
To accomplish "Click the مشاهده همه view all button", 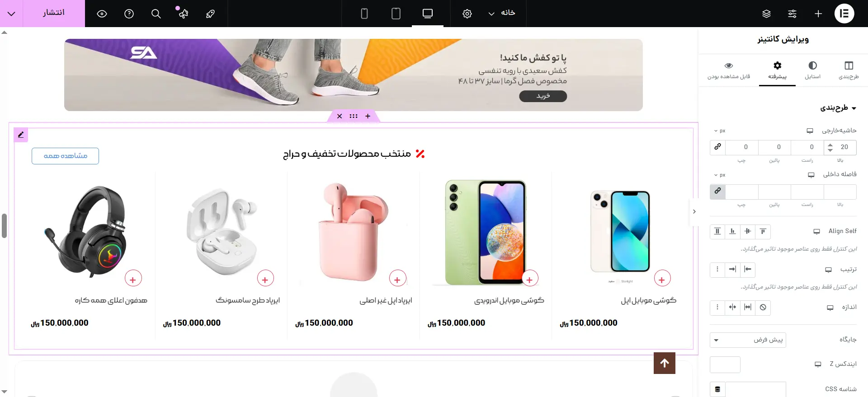I will [x=65, y=156].
